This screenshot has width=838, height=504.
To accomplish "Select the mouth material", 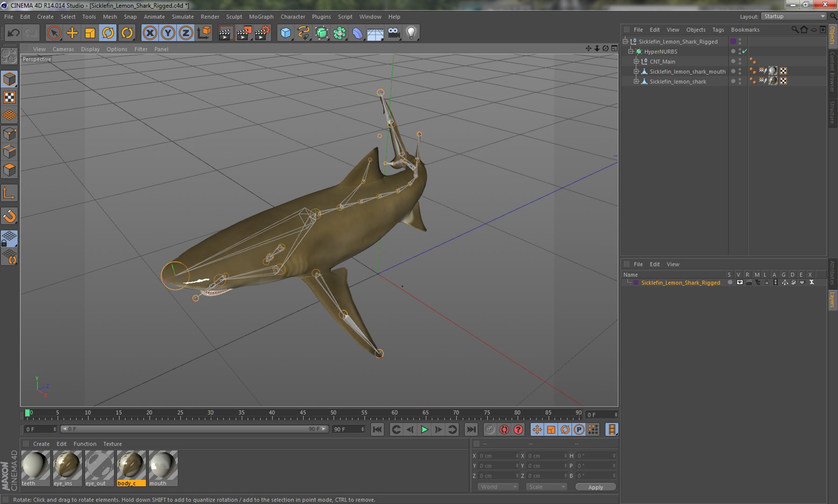I will click(x=163, y=468).
